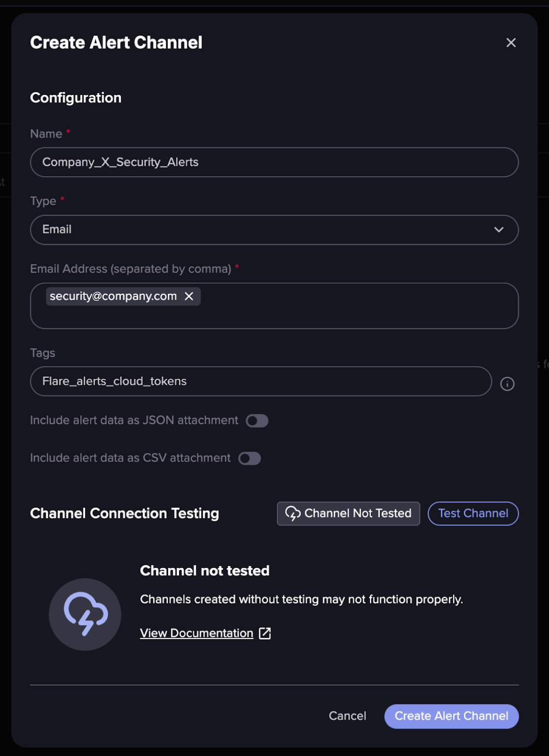Click Create Alert Channel button
The image size is (549, 756).
[x=451, y=716]
